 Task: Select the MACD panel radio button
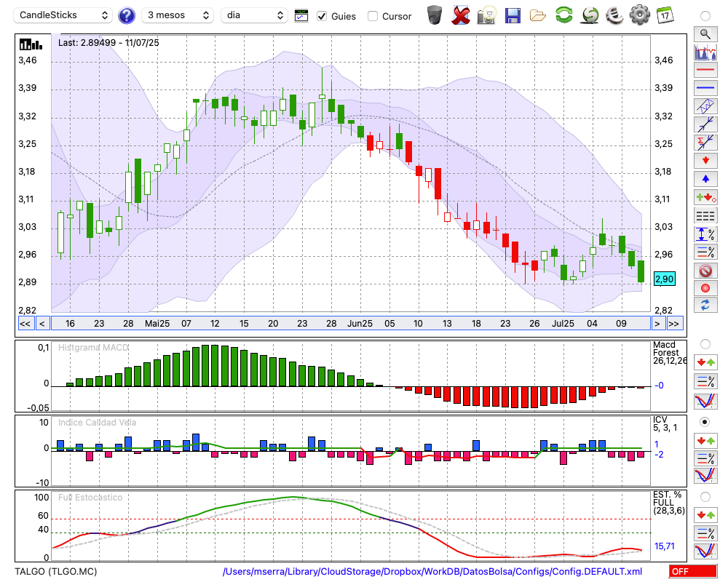[x=705, y=344]
